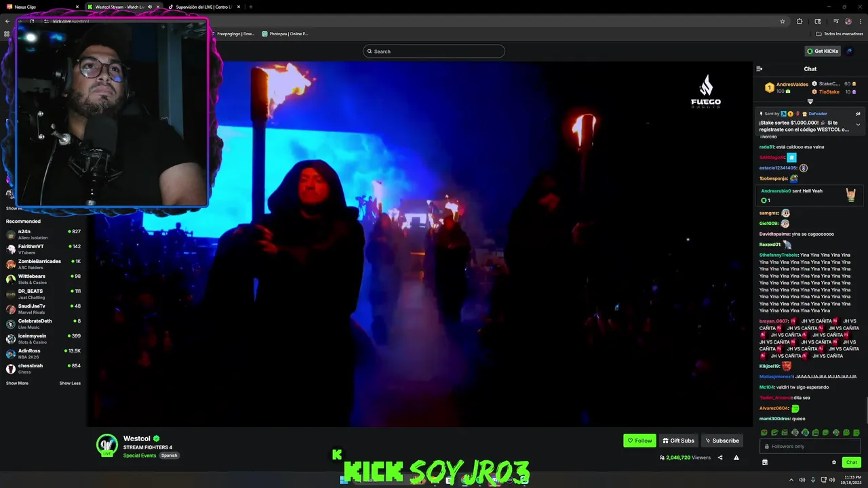Viewport: 868px width, 488px height.
Task: Expand the pinned Stake message chevron
Action: click(858, 125)
